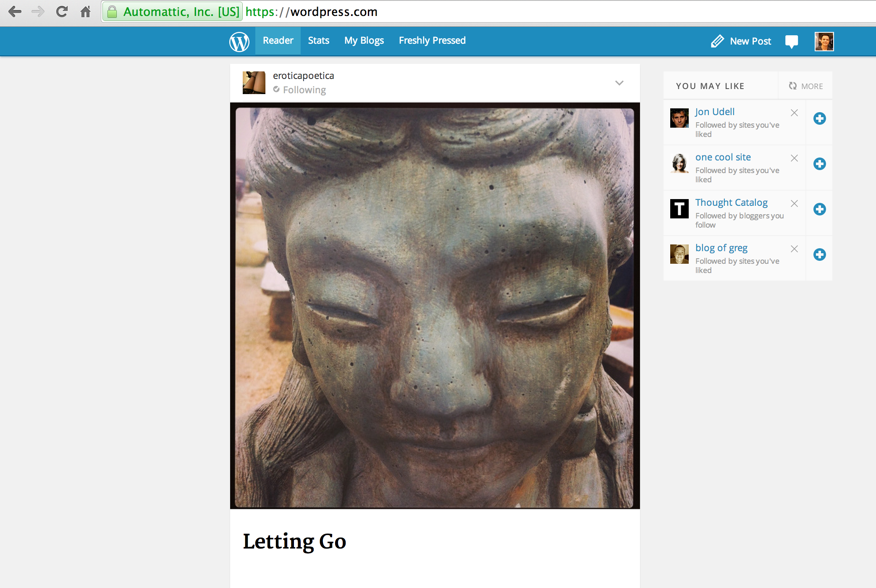Open the Stats tab
The width and height of the screenshot is (876, 588).
318,41
